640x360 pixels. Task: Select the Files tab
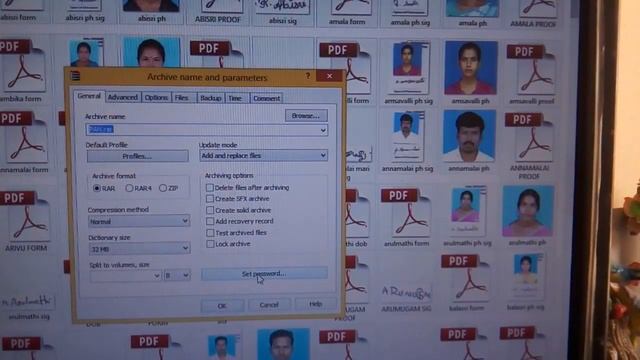182,98
